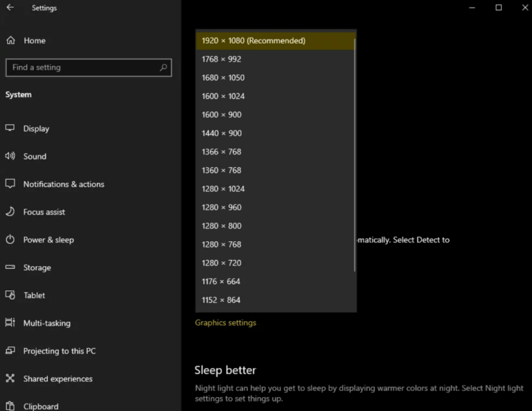Click the Shared experiences icon
This screenshot has height=411, width=532.
click(x=10, y=378)
